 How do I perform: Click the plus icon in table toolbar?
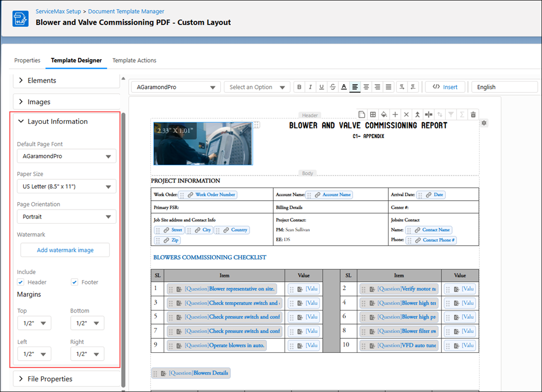coord(395,114)
